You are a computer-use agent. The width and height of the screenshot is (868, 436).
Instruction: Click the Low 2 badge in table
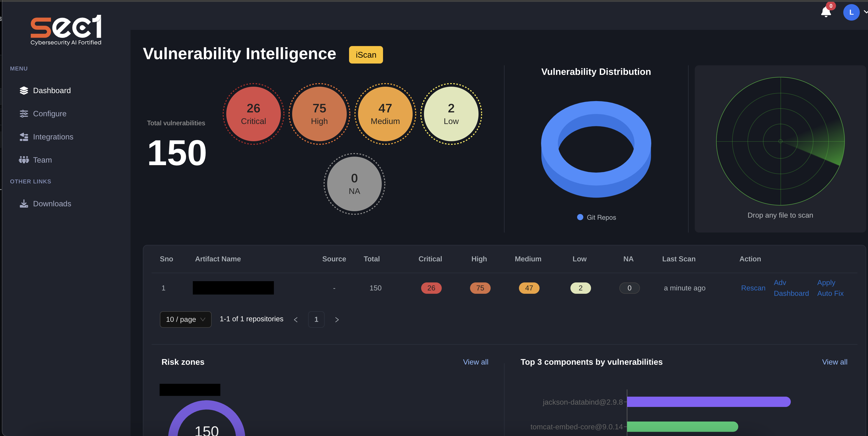[580, 288]
